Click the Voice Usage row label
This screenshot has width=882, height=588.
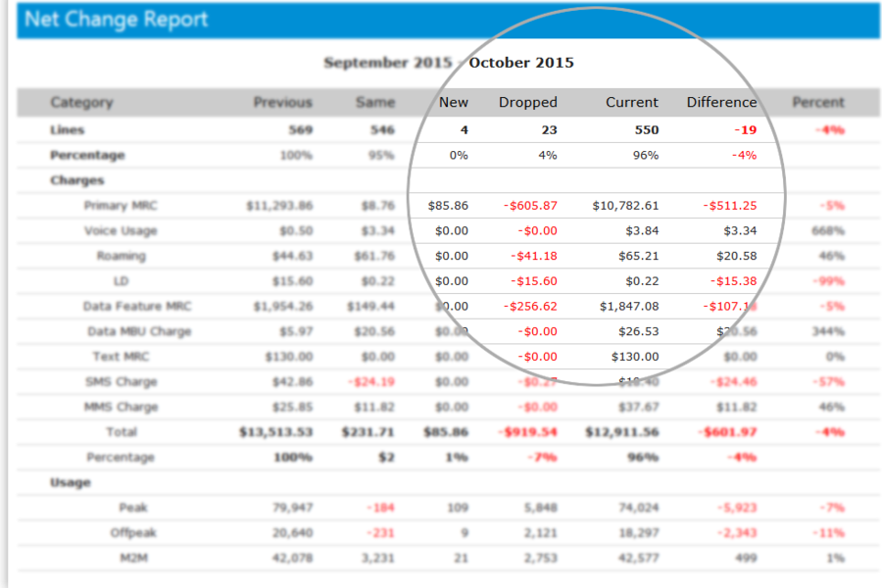coord(121,230)
